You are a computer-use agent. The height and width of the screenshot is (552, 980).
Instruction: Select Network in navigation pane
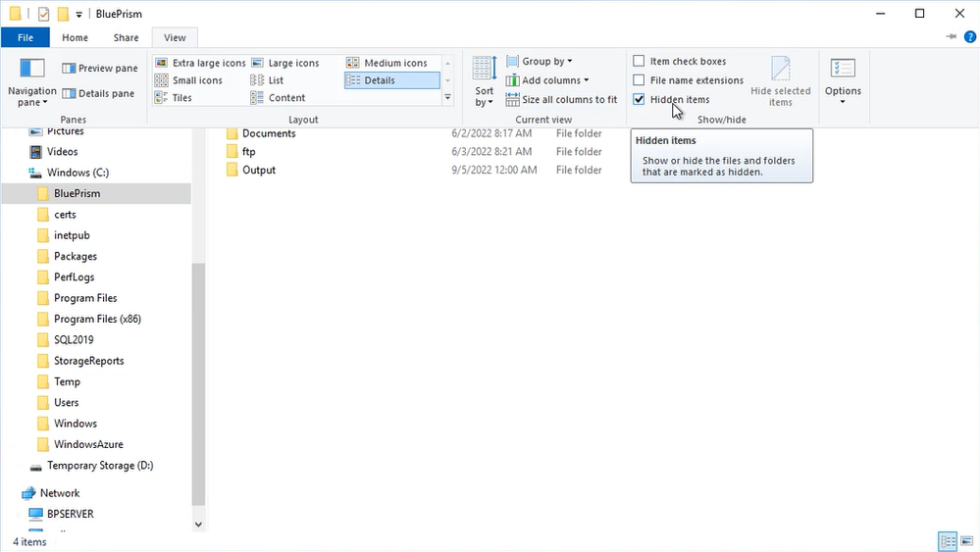[x=60, y=493]
